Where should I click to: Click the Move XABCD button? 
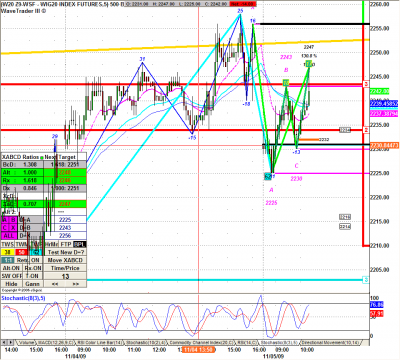tap(65, 260)
